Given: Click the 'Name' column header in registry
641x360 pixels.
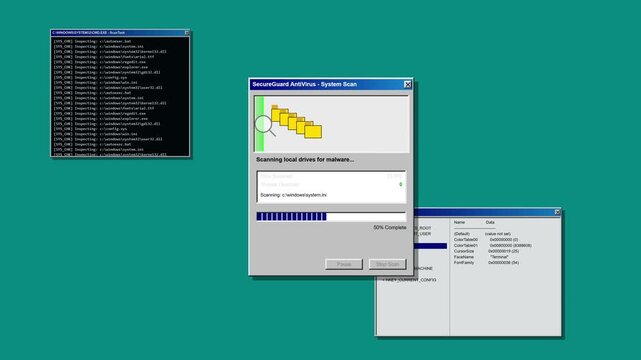Looking at the screenshot, I should pyautogui.click(x=459, y=222).
